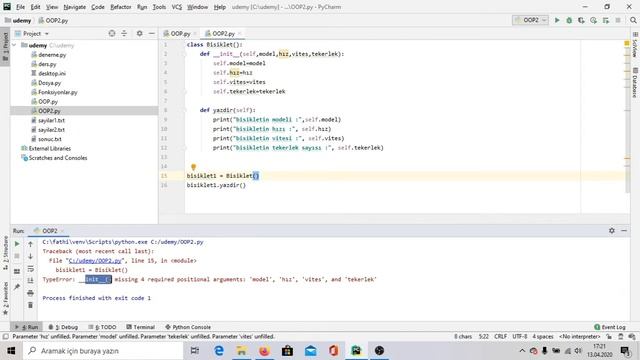Open the Event Log

[x=610, y=327]
